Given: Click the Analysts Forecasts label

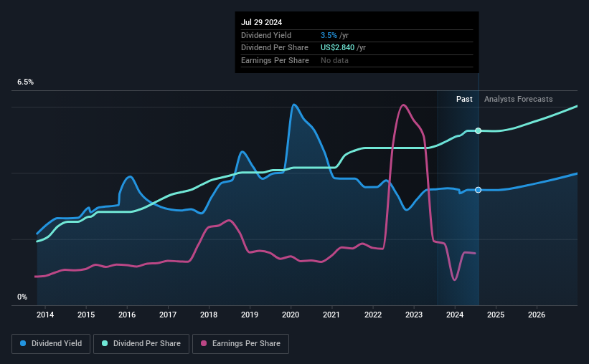Looking at the screenshot, I should [519, 99].
